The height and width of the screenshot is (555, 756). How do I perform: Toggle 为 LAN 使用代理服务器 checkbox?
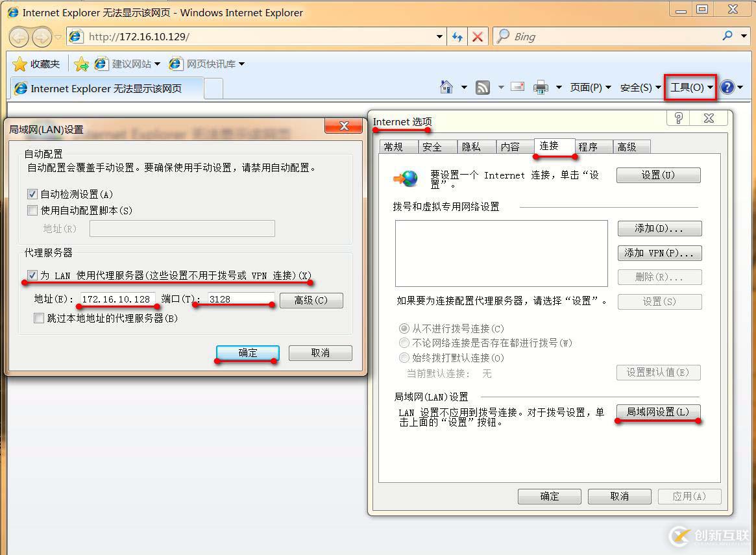click(32, 275)
